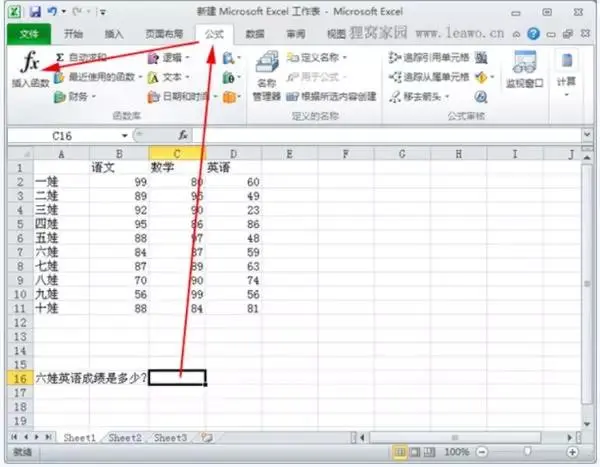Click the zoom in plus button
The image size is (600, 467).
(572, 452)
